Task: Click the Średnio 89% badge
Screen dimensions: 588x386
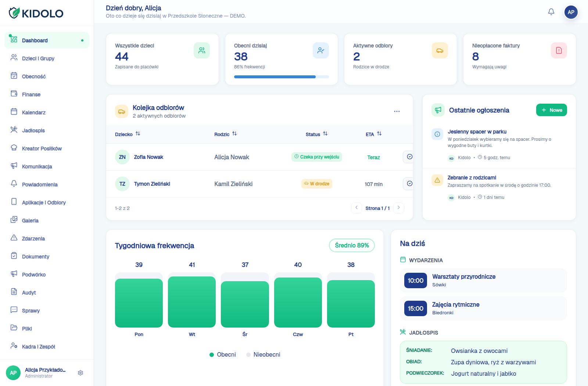Action: click(x=352, y=245)
